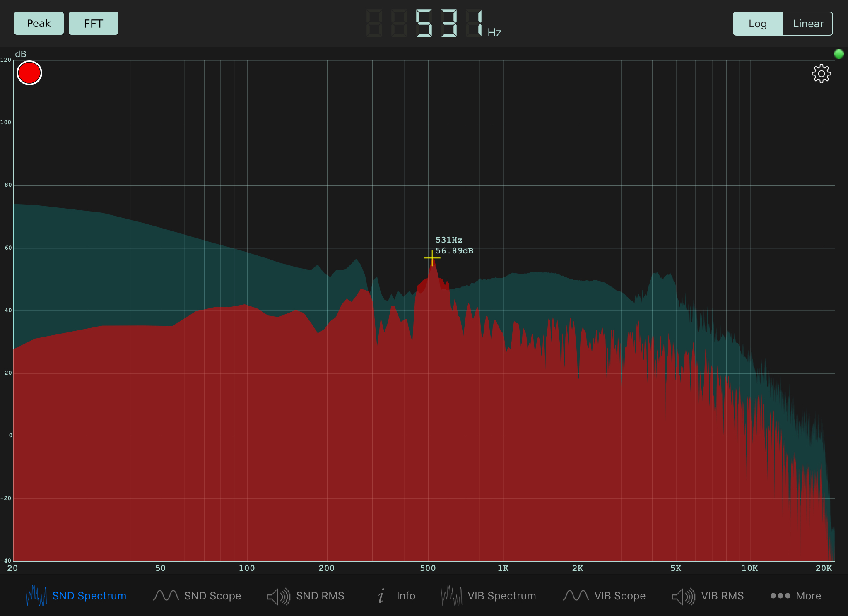Open settings via the gear icon

click(x=821, y=74)
